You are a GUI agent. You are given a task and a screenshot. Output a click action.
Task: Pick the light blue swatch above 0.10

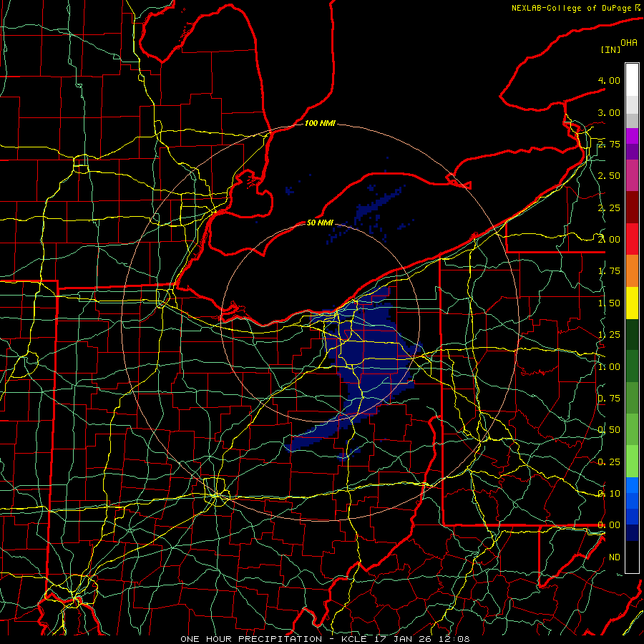[632, 485]
